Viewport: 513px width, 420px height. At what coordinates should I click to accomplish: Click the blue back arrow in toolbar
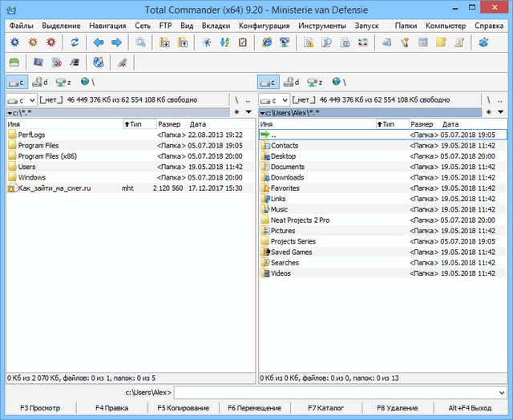click(99, 42)
